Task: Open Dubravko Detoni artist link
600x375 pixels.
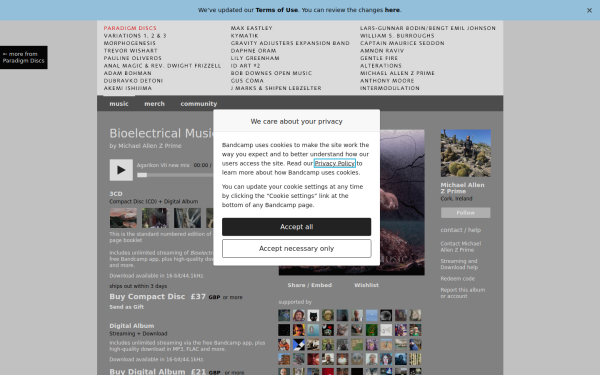Action: 133,81
